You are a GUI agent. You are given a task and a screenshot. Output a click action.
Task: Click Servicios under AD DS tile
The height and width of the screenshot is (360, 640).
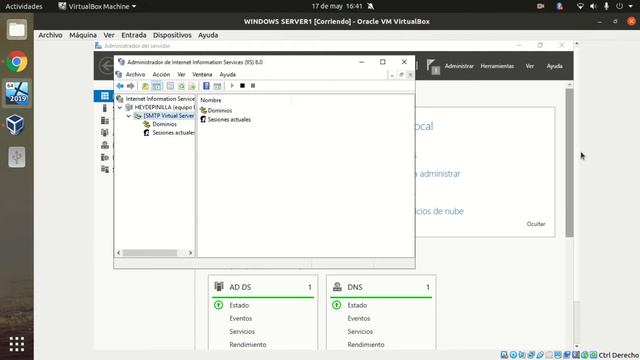242,331
